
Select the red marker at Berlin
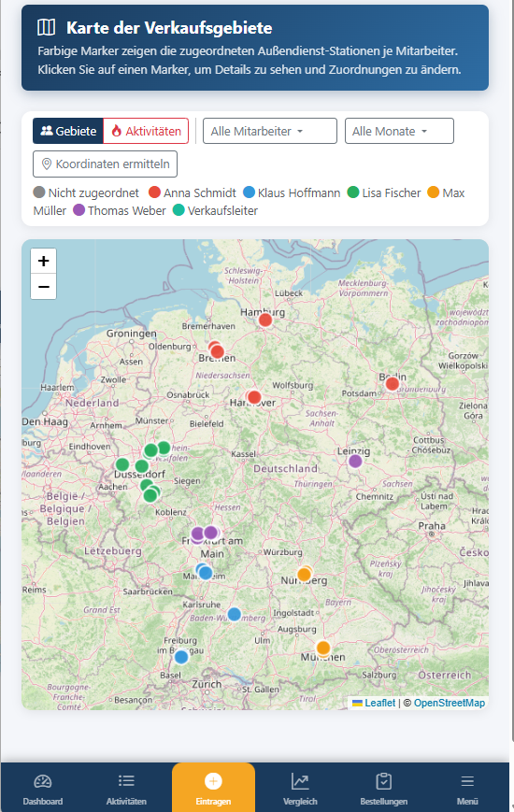(393, 384)
